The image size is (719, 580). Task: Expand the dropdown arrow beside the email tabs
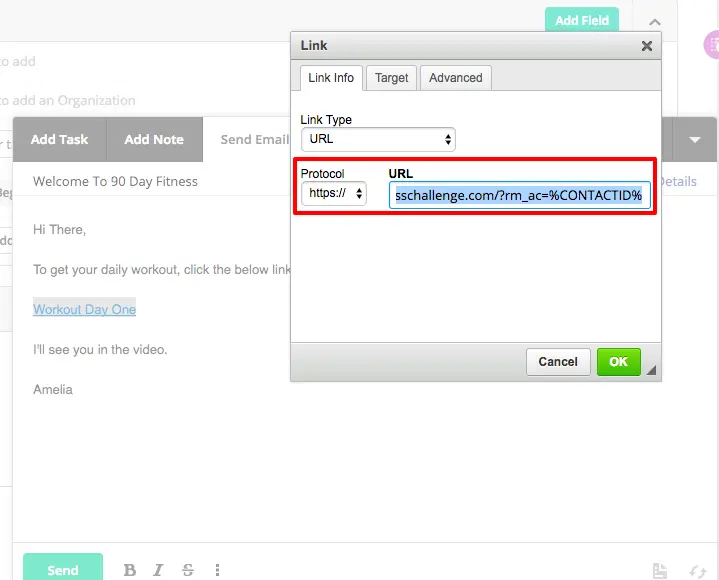695,140
